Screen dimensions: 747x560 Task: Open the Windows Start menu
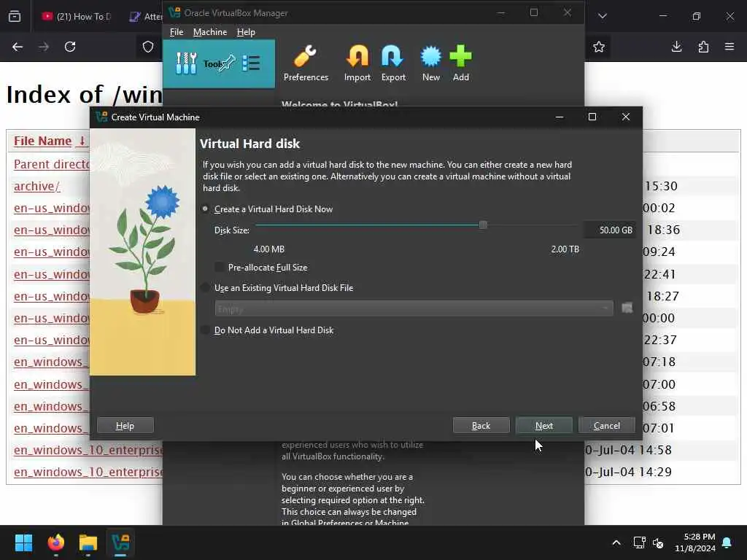(x=24, y=542)
